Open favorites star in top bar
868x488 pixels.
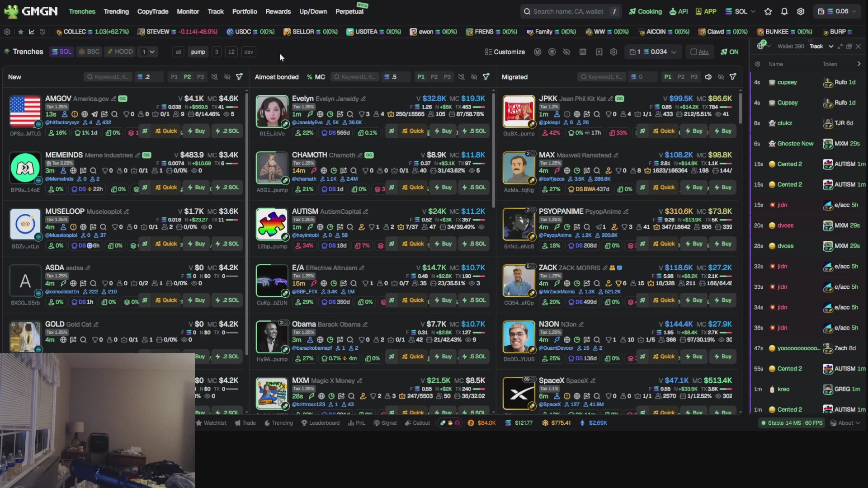pyautogui.click(x=768, y=11)
